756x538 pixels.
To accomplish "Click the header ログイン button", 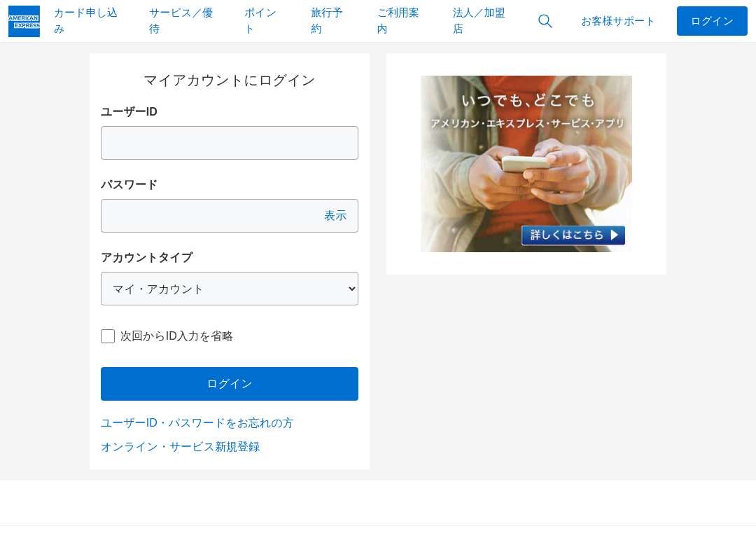I will 712,21.
